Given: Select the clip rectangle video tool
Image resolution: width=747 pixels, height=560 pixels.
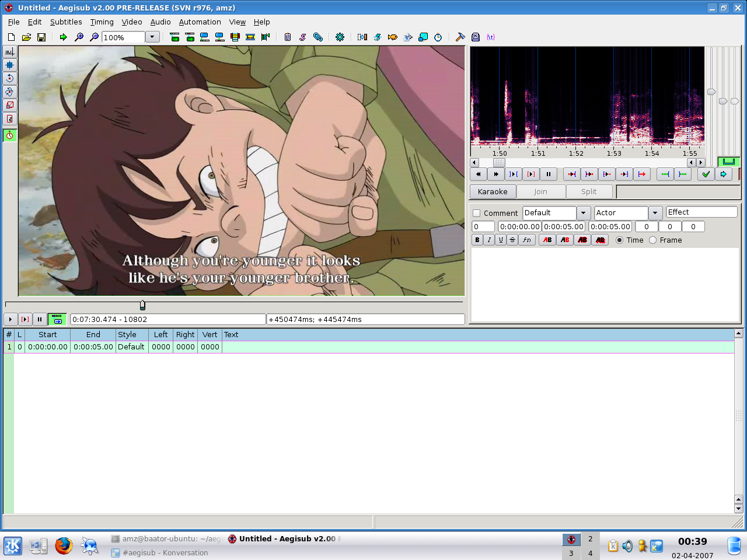Looking at the screenshot, I should point(9,118).
